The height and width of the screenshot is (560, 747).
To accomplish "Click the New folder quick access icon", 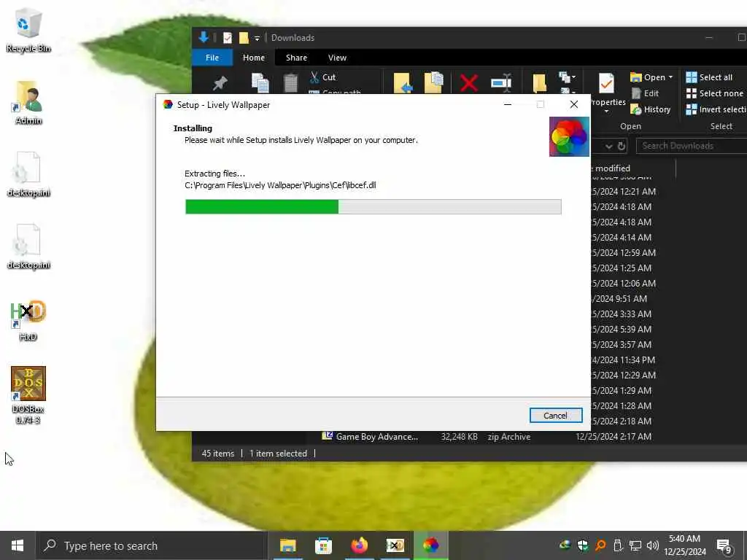I will [x=244, y=38].
